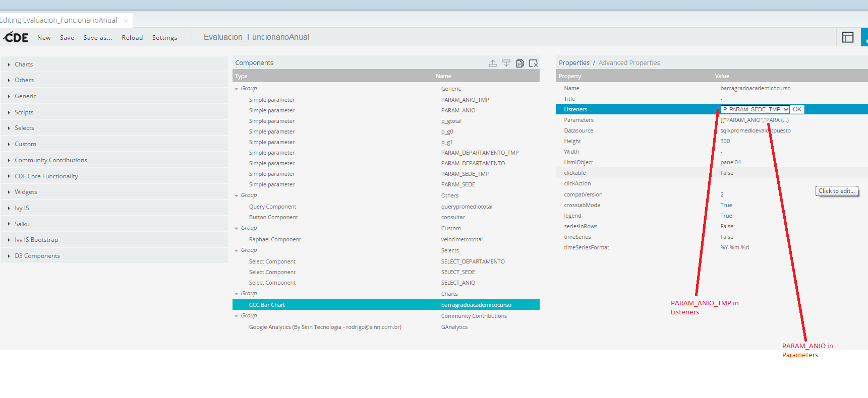Toggle the crosstabMode value True

click(x=726, y=205)
